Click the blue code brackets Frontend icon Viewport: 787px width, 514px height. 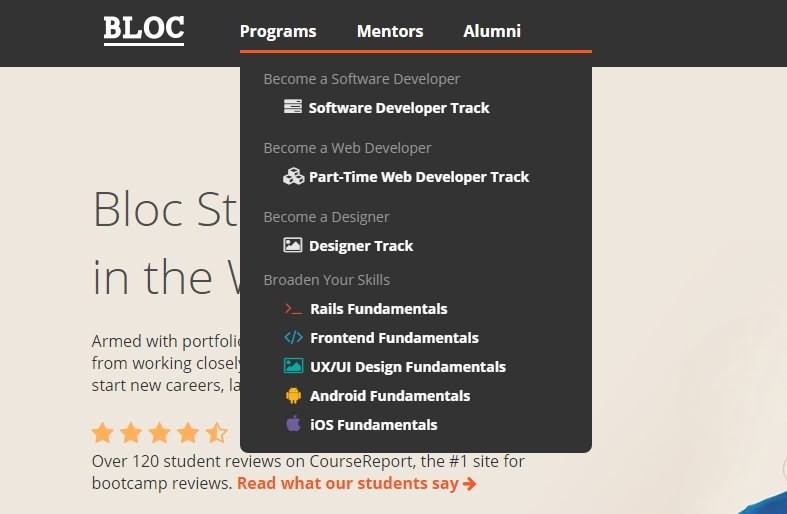point(293,338)
